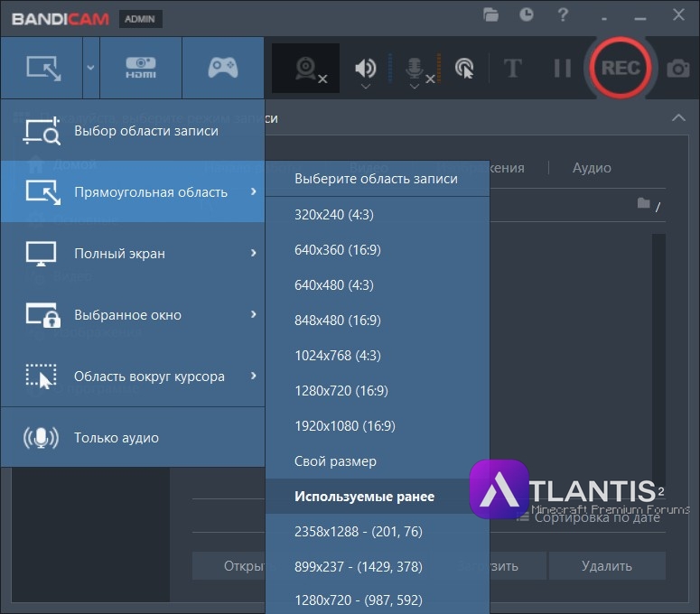
Task: Pick the 1280x720 (16:9) size
Action: [378, 391]
